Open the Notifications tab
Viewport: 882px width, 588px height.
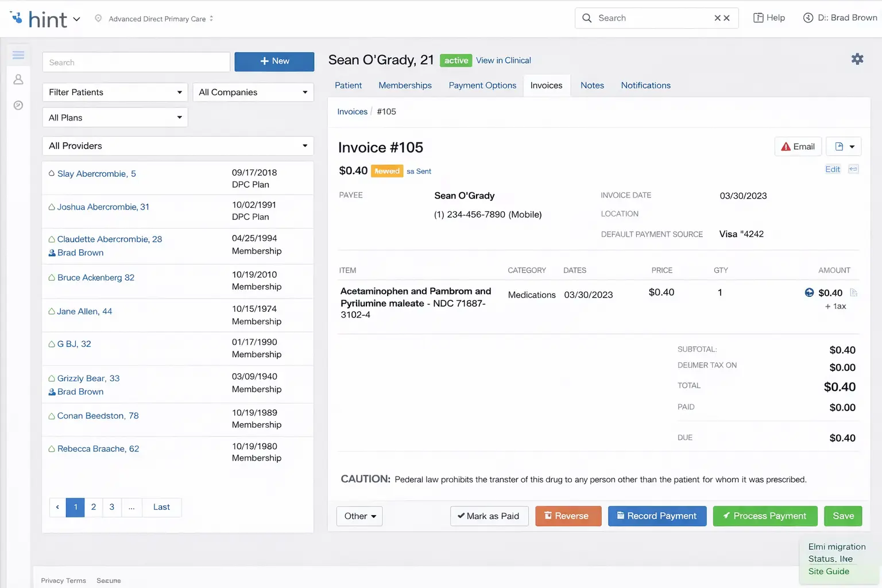coord(645,85)
